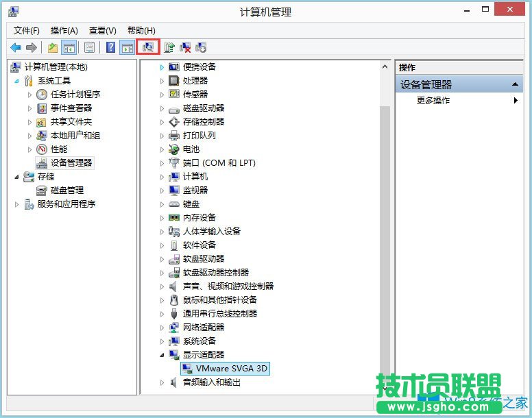Click the 网络适配器 icon
Image resolution: width=532 pixels, height=418 pixels.
tap(173, 328)
